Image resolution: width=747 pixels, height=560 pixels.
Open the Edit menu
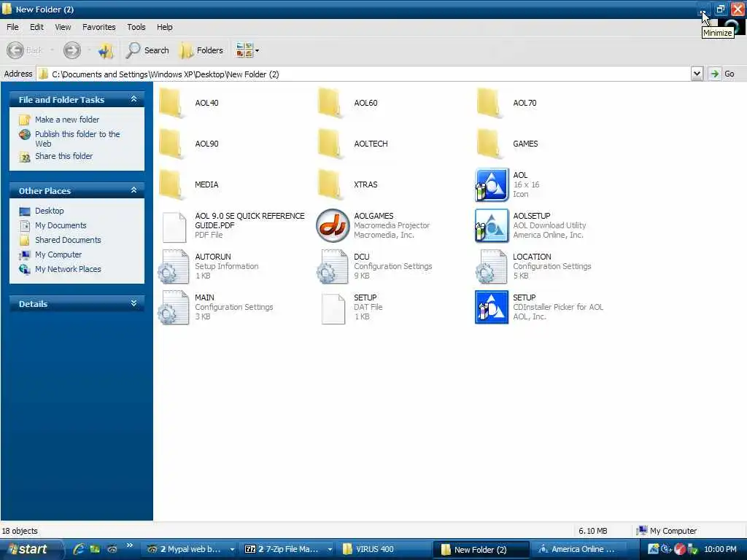pyautogui.click(x=36, y=27)
